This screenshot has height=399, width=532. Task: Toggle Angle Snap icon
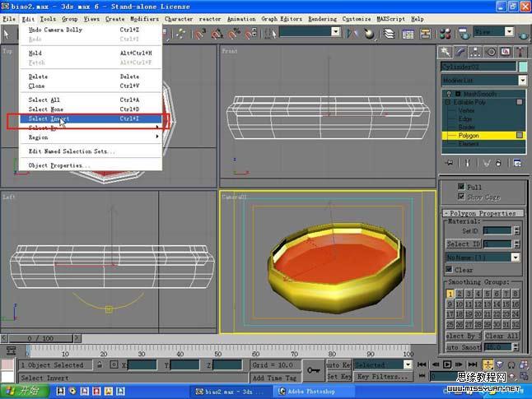pyautogui.click(x=217, y=33)
